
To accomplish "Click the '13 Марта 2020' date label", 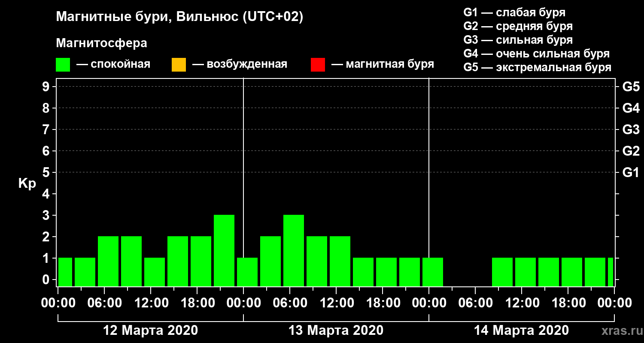I will click(336, 330).
